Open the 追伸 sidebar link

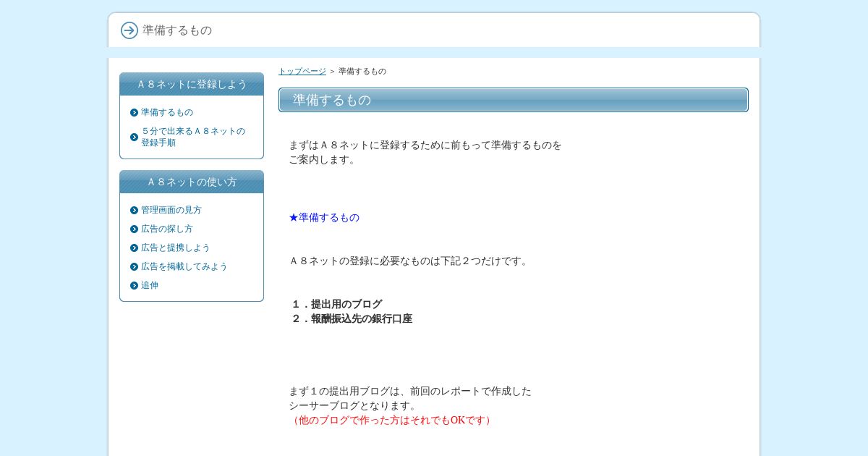150,285
